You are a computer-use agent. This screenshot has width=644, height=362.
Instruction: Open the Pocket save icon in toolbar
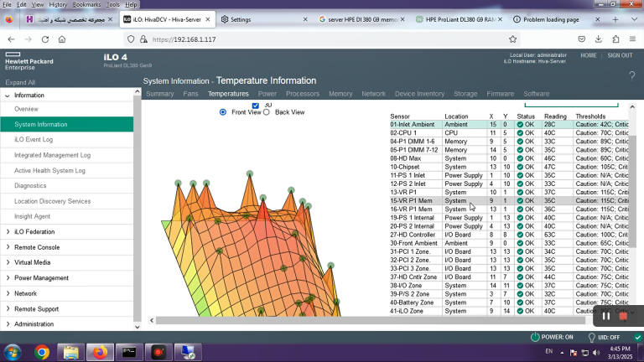click(x=582, y=39)
